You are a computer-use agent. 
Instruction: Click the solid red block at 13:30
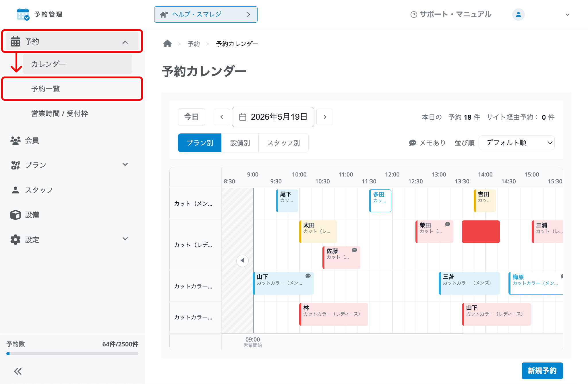[481, 232]
